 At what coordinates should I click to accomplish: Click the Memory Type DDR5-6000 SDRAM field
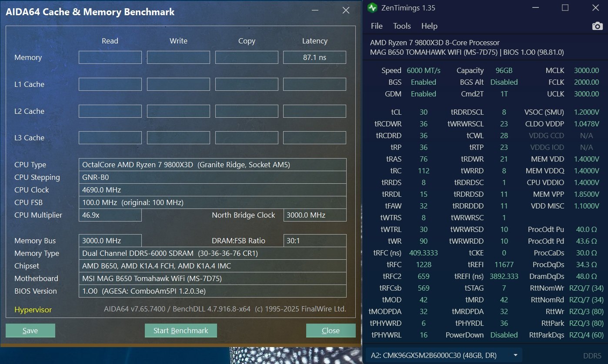(213, 253)
